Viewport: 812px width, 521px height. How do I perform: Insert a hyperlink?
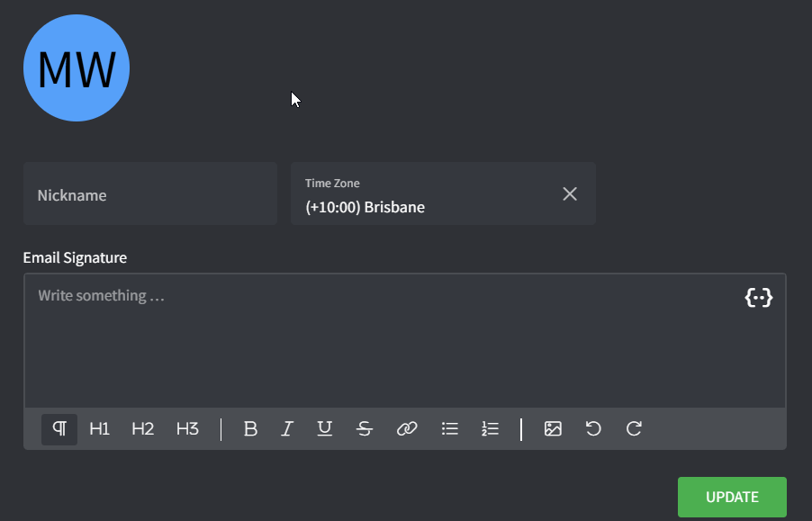click(407, 429)
